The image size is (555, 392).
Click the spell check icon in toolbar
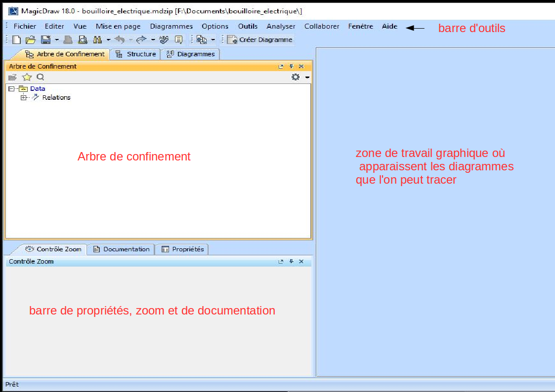tap(165, 40)
